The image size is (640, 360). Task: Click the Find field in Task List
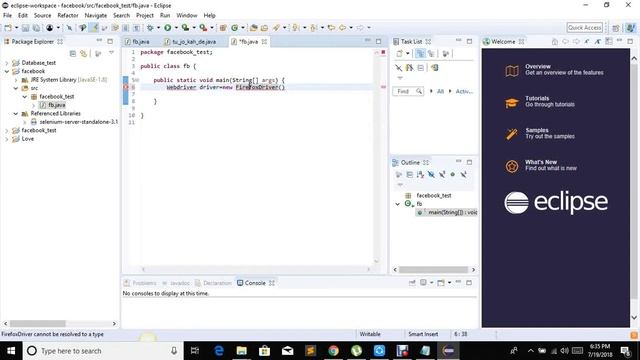point(408,91)
